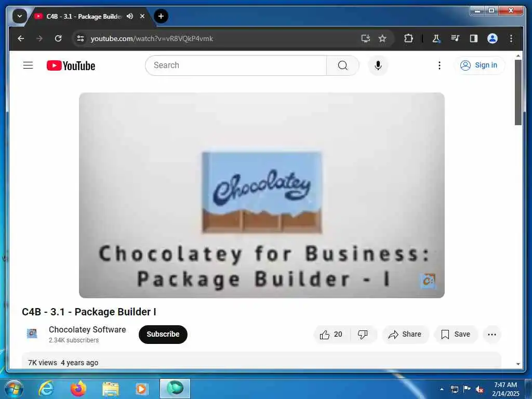
Task: Open more actions ellipsis beside Save
Action: pyautogui.click(x=492, y=334)
